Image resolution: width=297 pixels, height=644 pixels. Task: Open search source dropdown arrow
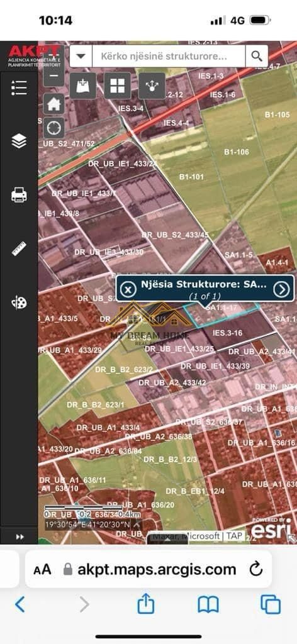(x=81, y=56)
